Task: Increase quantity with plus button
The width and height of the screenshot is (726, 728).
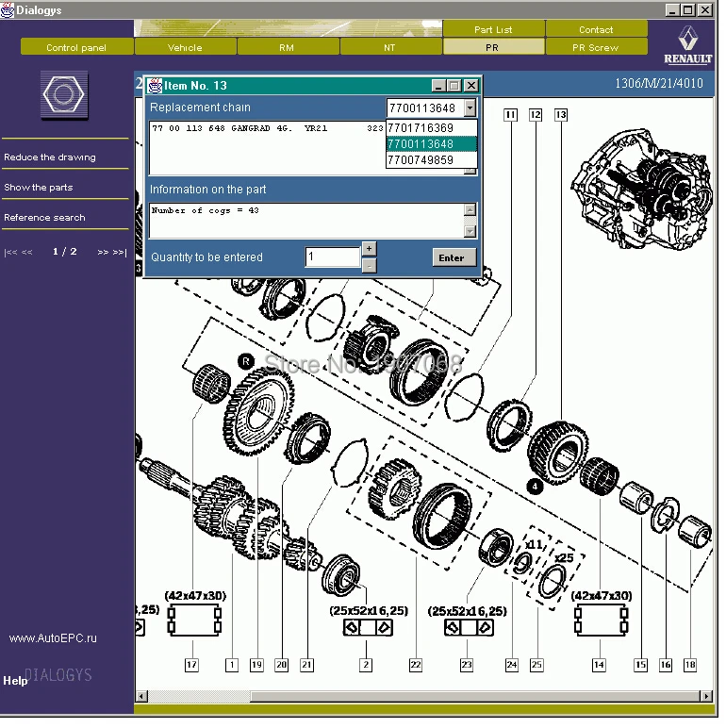Action: tap(369, 249)
